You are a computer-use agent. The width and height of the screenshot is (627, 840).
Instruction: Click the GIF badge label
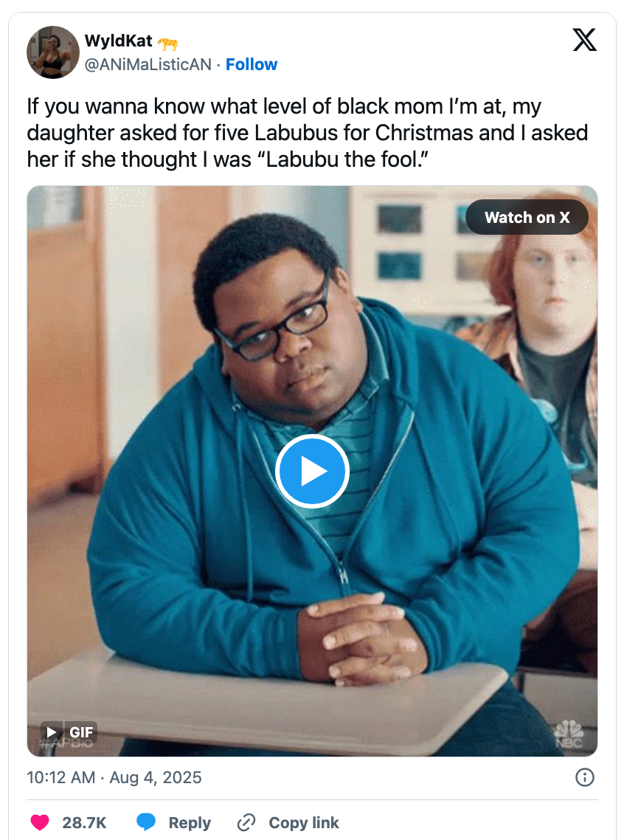[81, 731]
